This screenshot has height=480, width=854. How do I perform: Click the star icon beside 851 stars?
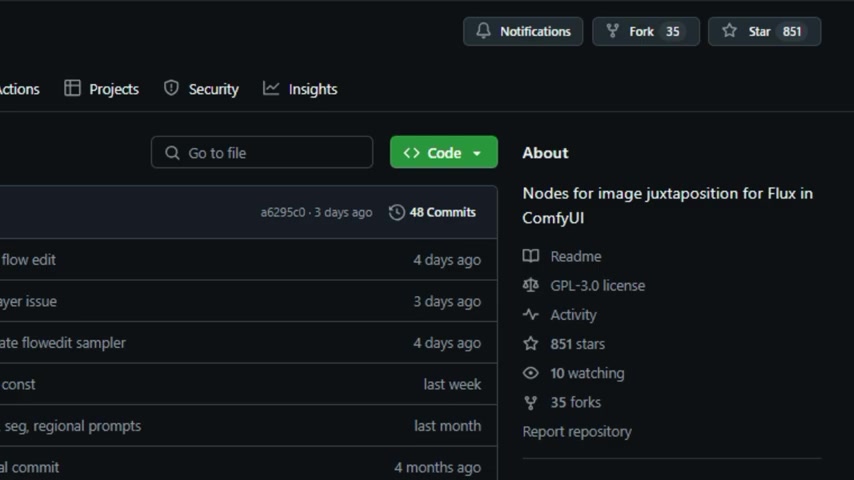click(x=530, y=344)
